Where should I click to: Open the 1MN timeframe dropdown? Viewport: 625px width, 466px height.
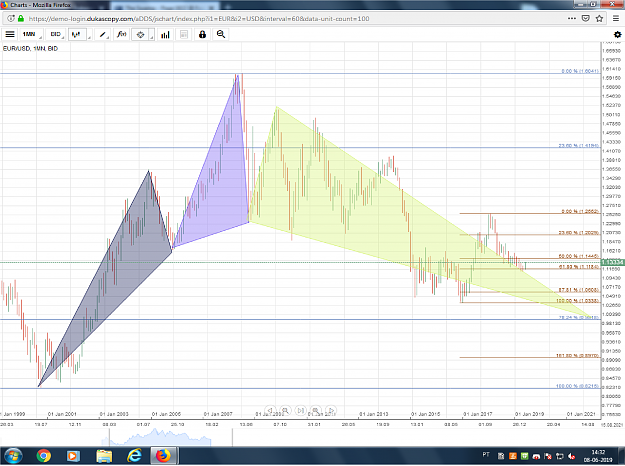[31, 35]
